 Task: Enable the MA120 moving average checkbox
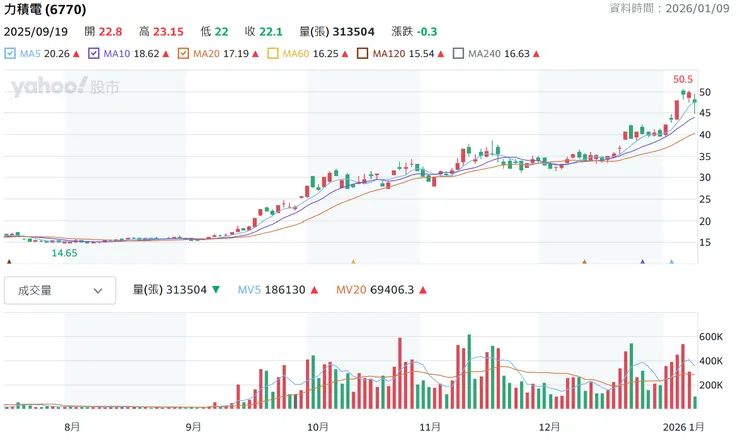(x=362, y=53)
